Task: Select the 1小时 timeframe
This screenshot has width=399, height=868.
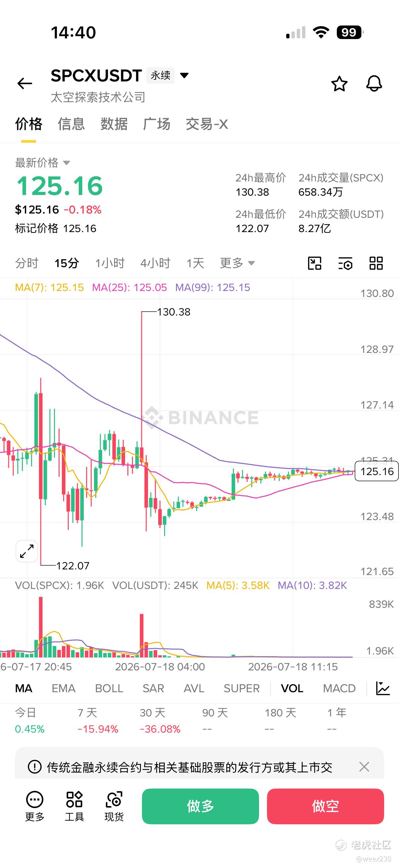Action: (x=110, y=263)
